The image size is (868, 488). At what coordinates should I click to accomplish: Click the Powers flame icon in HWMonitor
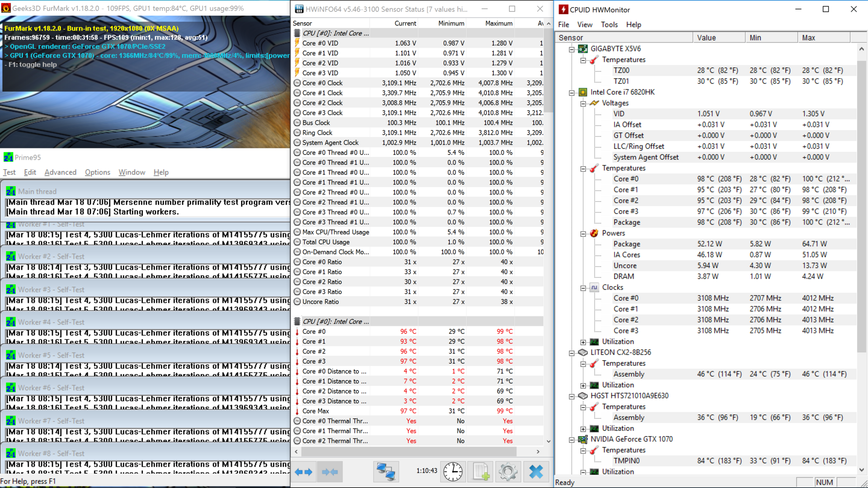pos(594,233)
